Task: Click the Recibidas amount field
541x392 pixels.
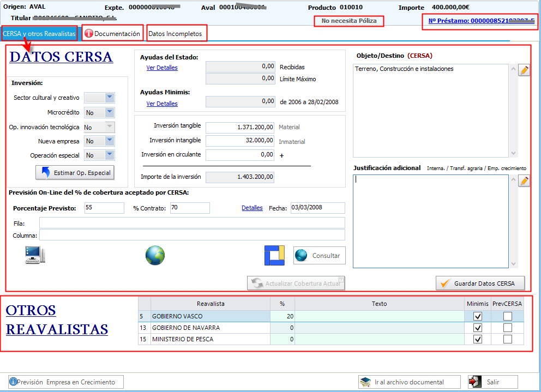Action: [241, 67]
